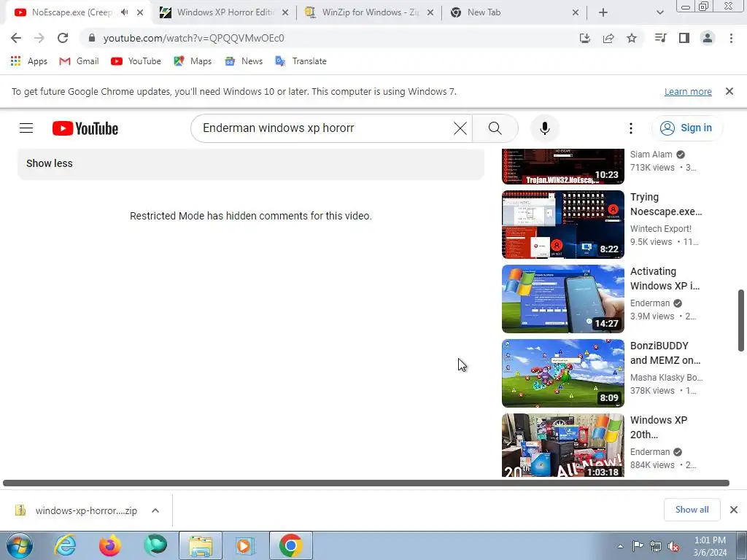747x560 pixels.
Task: Reload the YouTube page
Action: tap(63, 38)
